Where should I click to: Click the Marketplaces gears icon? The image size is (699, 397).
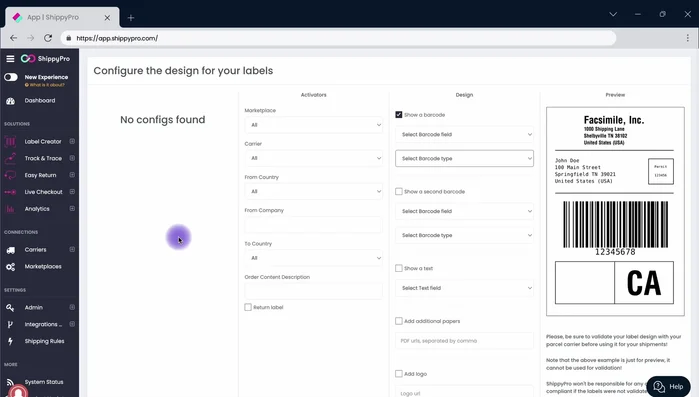click(x=11, y=267)
